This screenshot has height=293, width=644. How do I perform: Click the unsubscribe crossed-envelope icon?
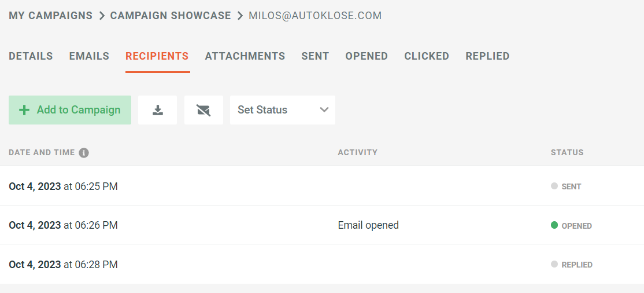click(203, 110)
